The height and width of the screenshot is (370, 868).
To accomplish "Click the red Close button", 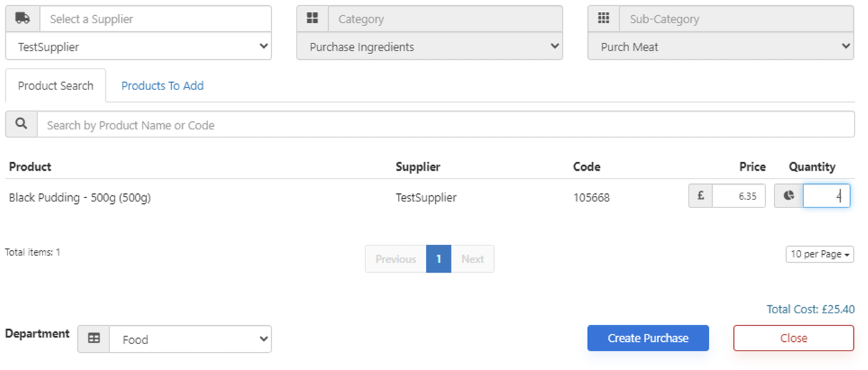I will (x=793, y=338).
